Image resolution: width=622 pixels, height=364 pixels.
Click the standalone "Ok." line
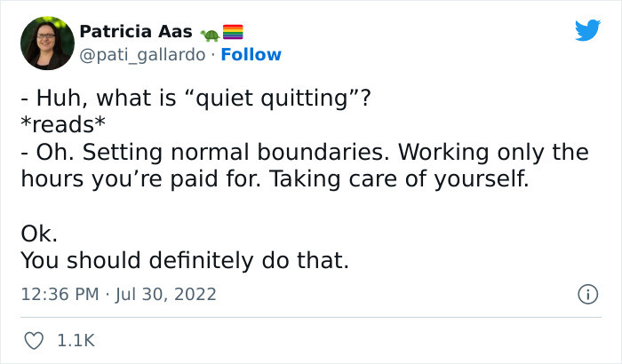(x=38, y=233)
